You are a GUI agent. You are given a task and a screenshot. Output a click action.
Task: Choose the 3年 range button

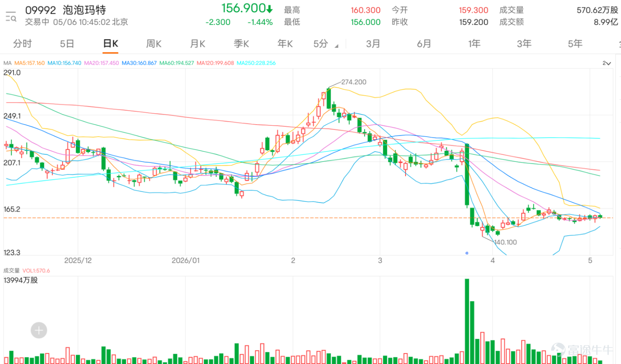point(524,43)
